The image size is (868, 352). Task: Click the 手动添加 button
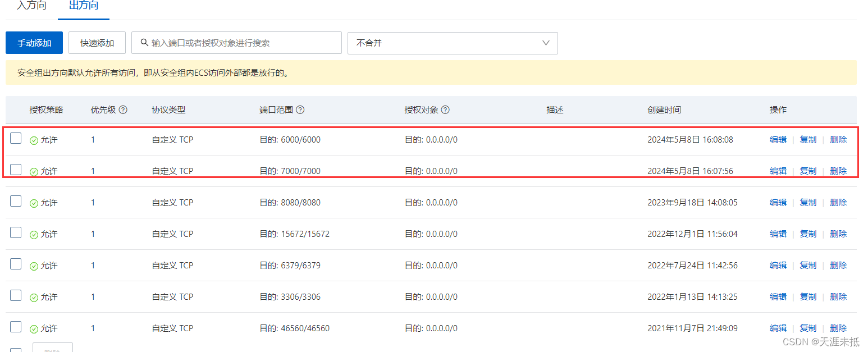point(34,43)
